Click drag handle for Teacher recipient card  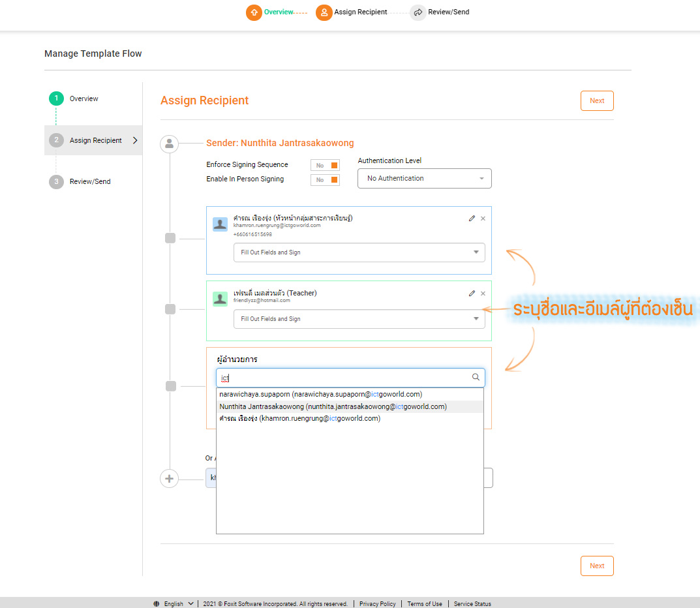[x=170, y=309]
